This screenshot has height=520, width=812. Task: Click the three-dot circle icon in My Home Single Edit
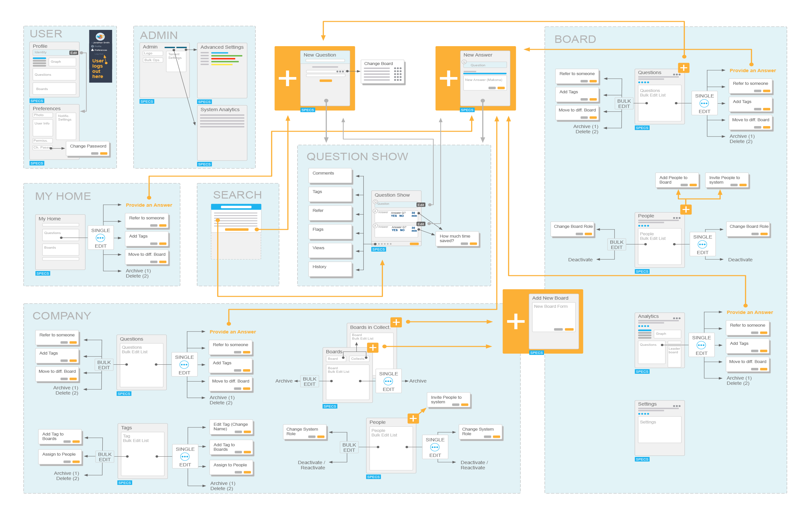click(x=100, y=238)
